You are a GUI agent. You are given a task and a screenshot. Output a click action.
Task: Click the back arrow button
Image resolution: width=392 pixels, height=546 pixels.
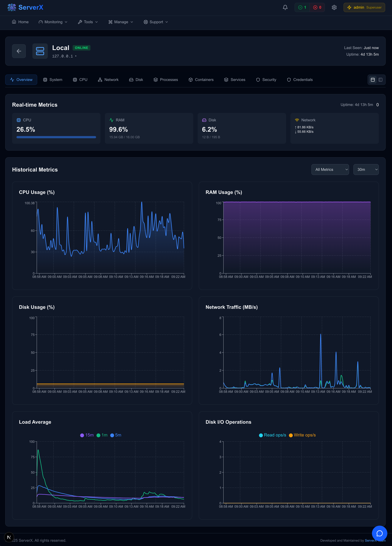click(x=19, y=51)
